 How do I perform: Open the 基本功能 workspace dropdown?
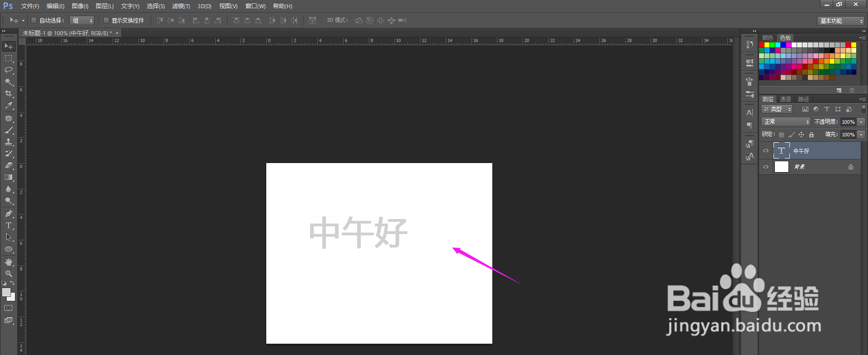coord(841,21)
